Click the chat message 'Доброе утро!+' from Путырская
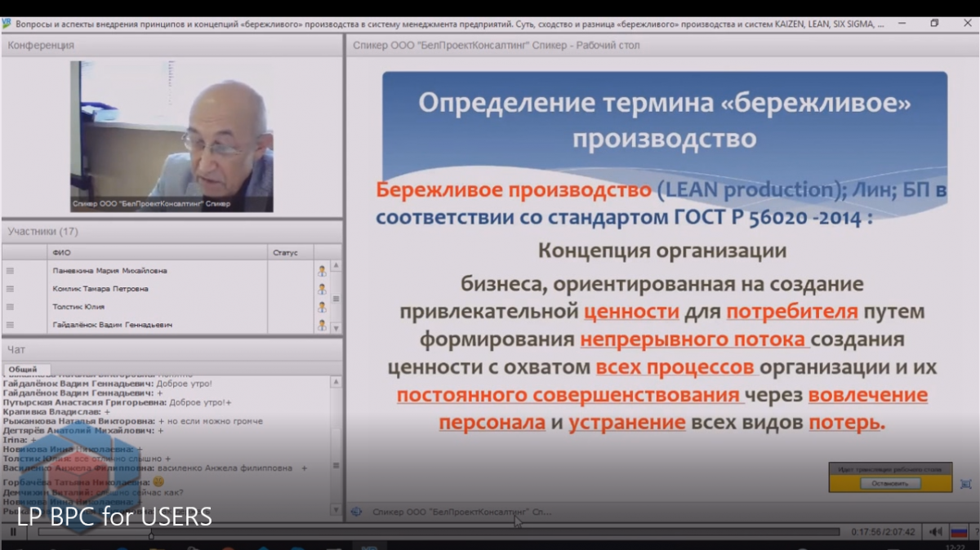Viewport: 980px width, 550px height. (118, 402)
